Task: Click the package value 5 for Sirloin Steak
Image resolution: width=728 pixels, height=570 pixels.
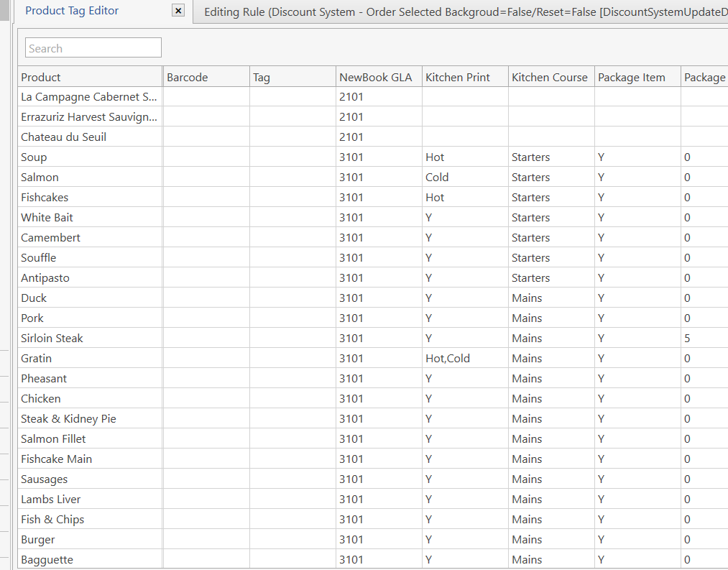Action: click(x=704, y=339)
